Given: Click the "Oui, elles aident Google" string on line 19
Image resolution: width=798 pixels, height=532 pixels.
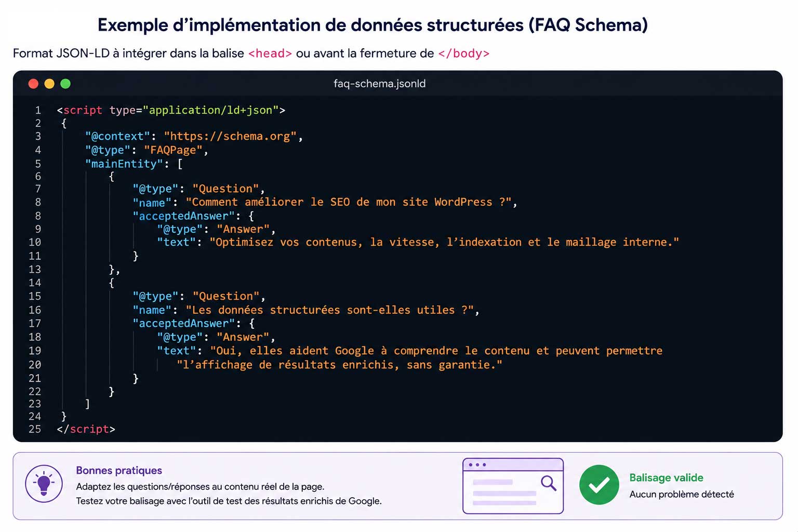Looking at the screenshot, I should tap(436, 351).
